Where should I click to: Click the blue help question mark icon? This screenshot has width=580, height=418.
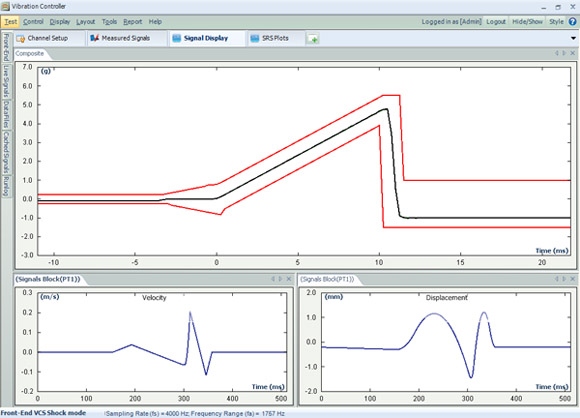[572, 22]
